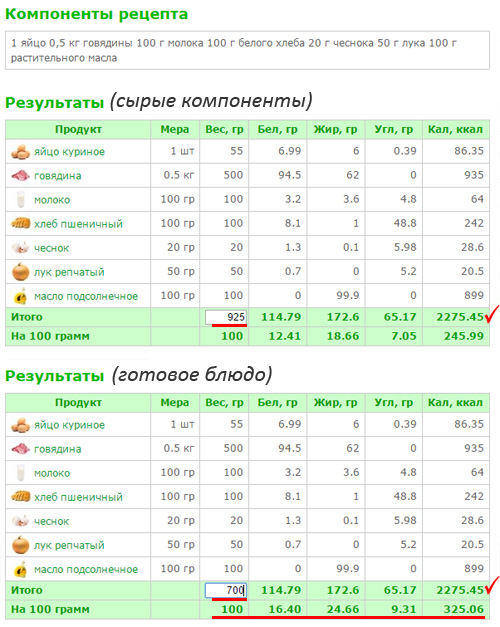Open the яйцо куриное link in raw table
Viewport: 500px width, 627px height.
tap(69, 152)
